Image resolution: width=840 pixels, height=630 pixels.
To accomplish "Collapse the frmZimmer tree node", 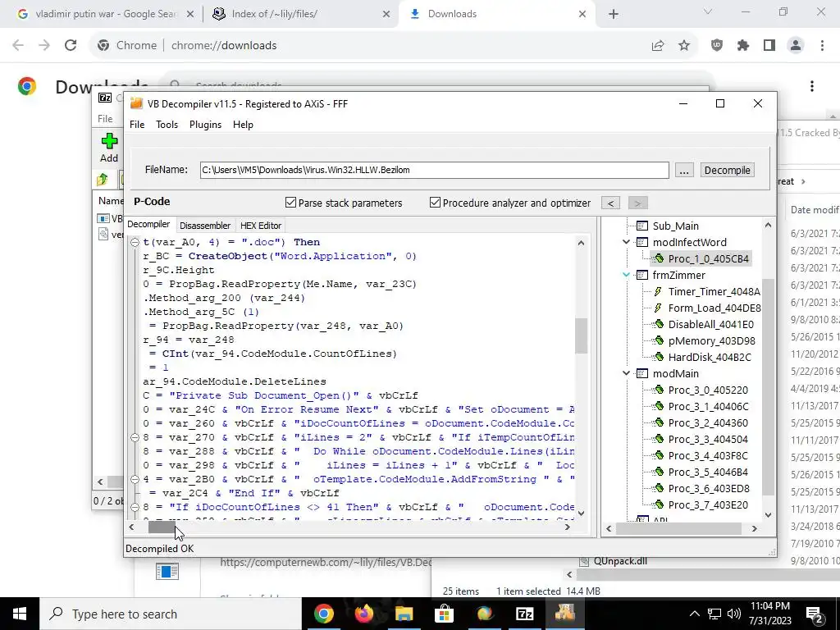I will tap(626, 275).
